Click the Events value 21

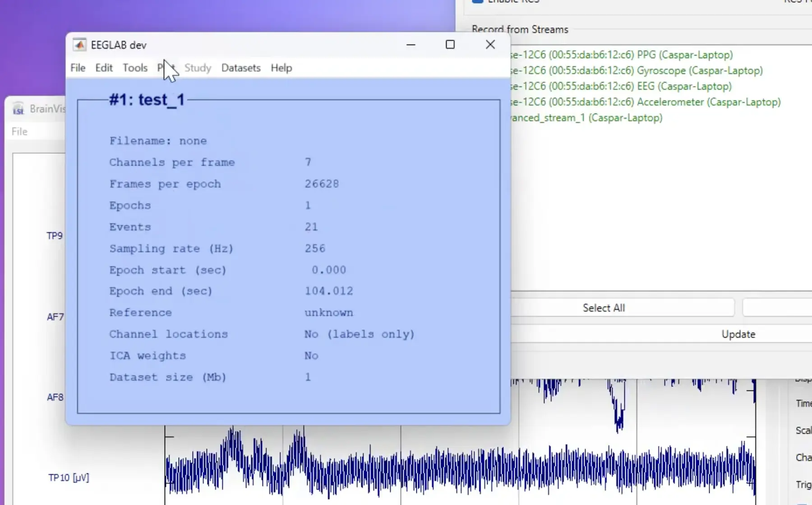pyautogui.click(x=311, y=227)
